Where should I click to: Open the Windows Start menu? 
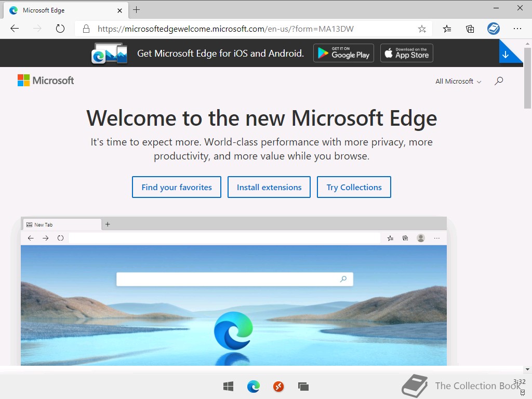tap(229, 386)
